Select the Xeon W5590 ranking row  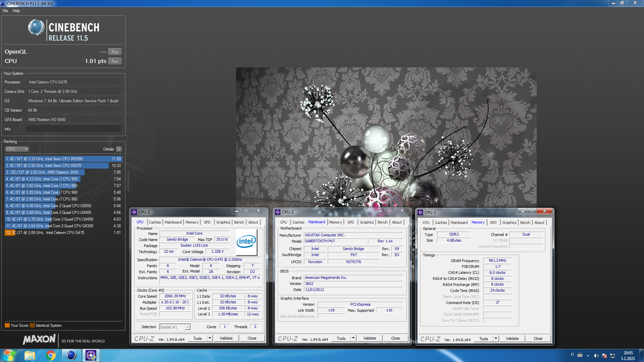click(63, 159)
